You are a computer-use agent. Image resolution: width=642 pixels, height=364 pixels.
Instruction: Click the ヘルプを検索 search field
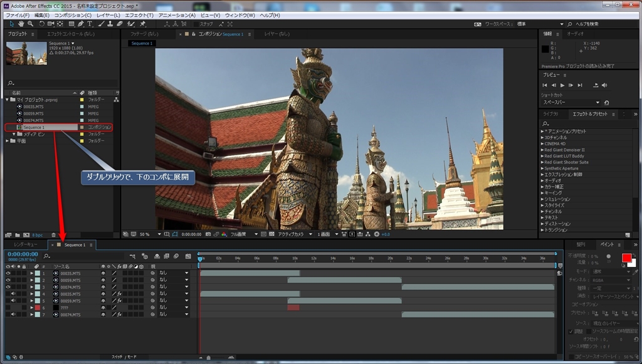586,24
